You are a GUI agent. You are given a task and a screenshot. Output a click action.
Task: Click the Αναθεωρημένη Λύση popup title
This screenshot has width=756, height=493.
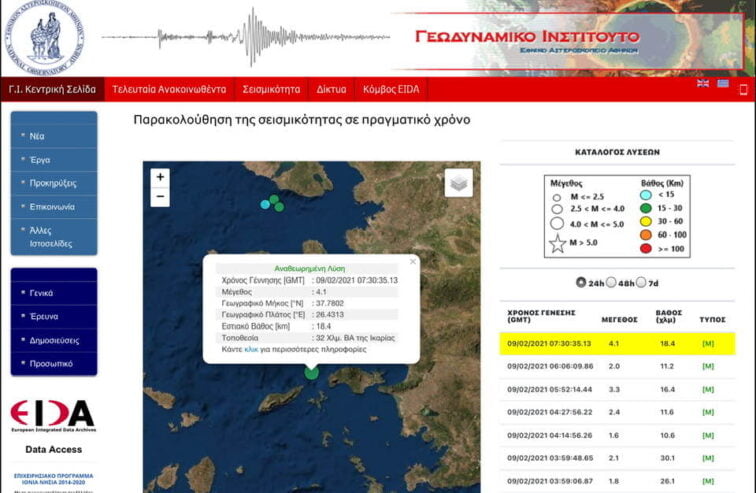(x=310, y=268)
